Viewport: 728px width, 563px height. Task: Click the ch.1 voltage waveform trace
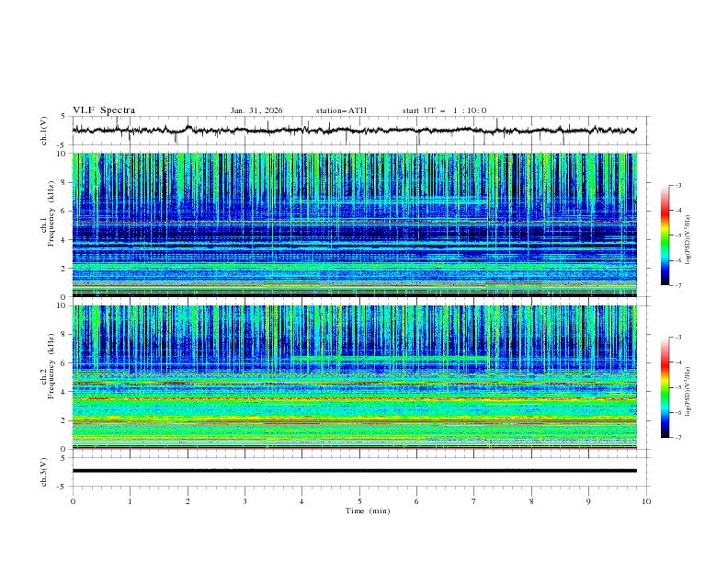pyautogui.click(x=354, y=131)
